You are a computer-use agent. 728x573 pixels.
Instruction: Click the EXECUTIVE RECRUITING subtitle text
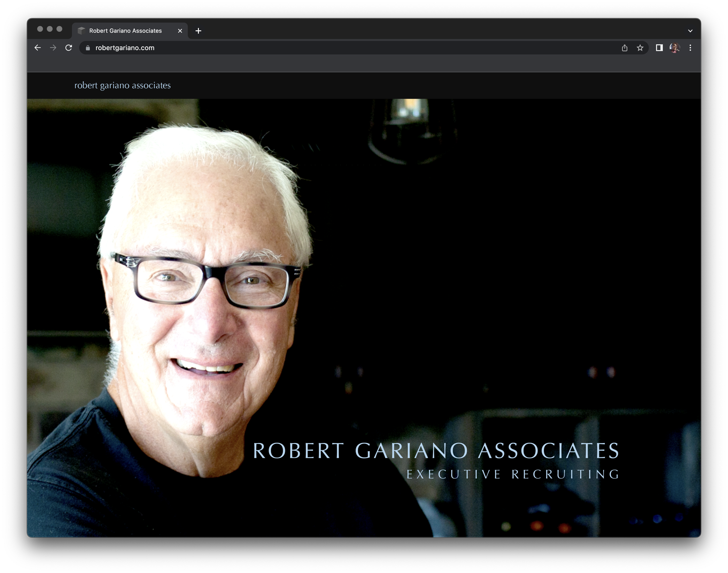point(513,474)
